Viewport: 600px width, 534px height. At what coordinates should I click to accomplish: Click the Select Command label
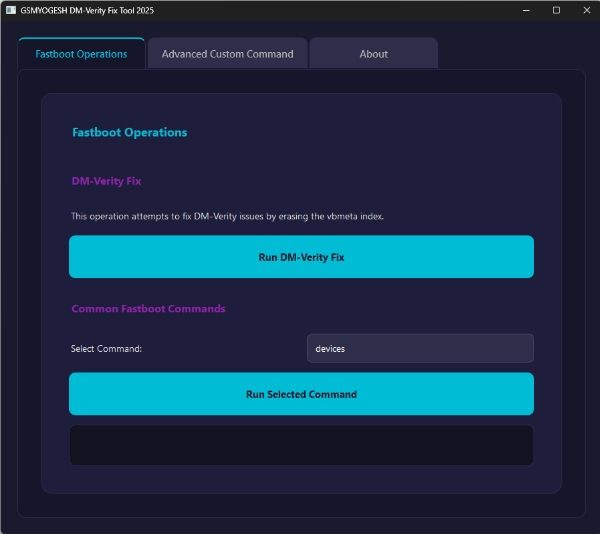click(x=106, y=349)
